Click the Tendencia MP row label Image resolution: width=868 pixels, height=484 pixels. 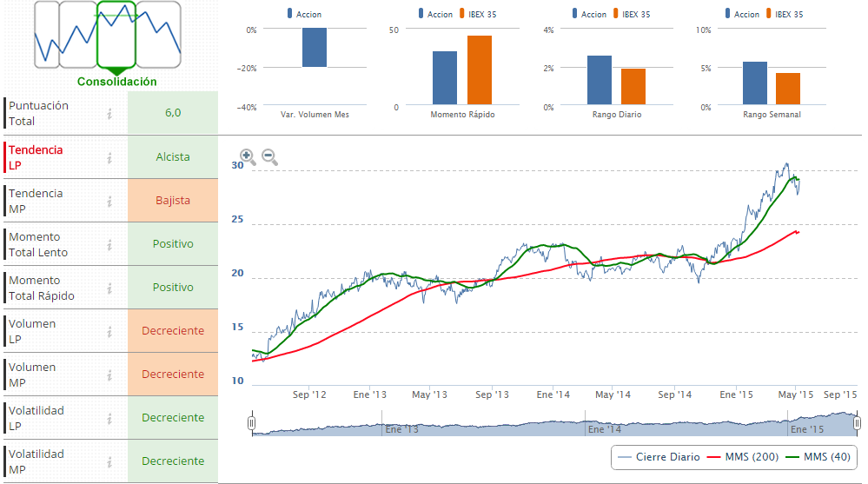tap(36, 201)
